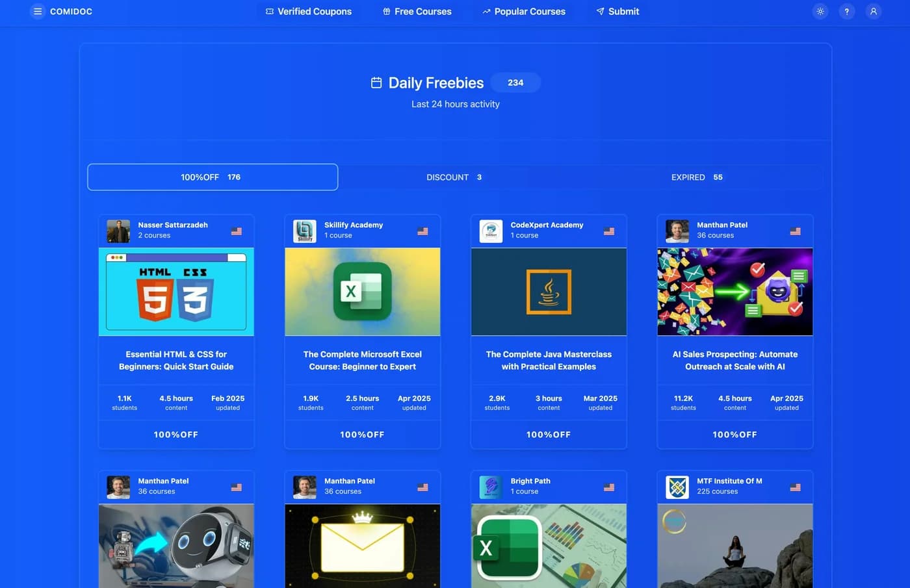Open the Java Masterclass thumbnail
The image size is (910, 588).
click(549, 292)
